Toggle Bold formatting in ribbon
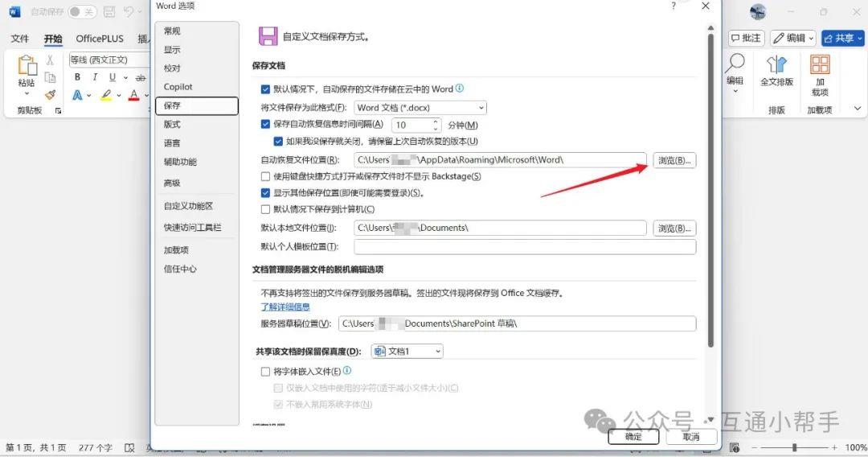Image resolution: width=868 pixels, height=457 pixels. click(x=77, y=77)
